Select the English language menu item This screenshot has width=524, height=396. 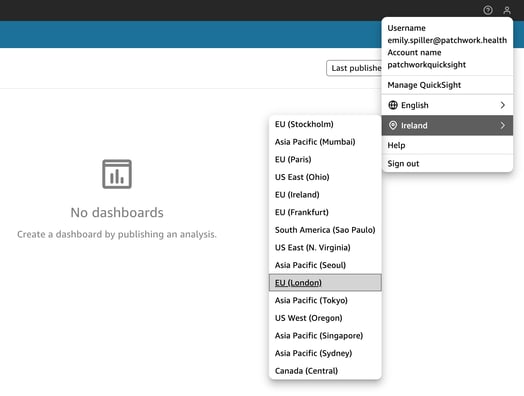pos(447,105)
